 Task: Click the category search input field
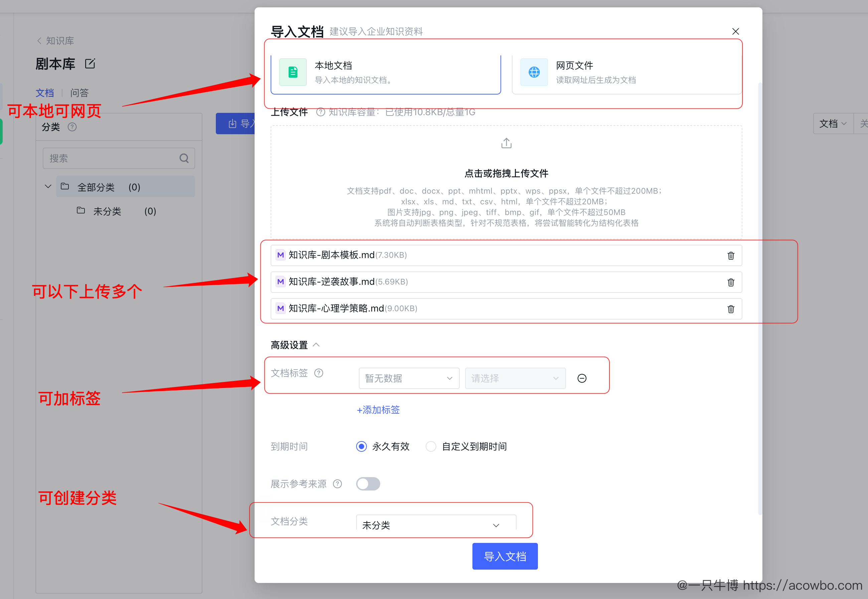click(x=113, y=158)
